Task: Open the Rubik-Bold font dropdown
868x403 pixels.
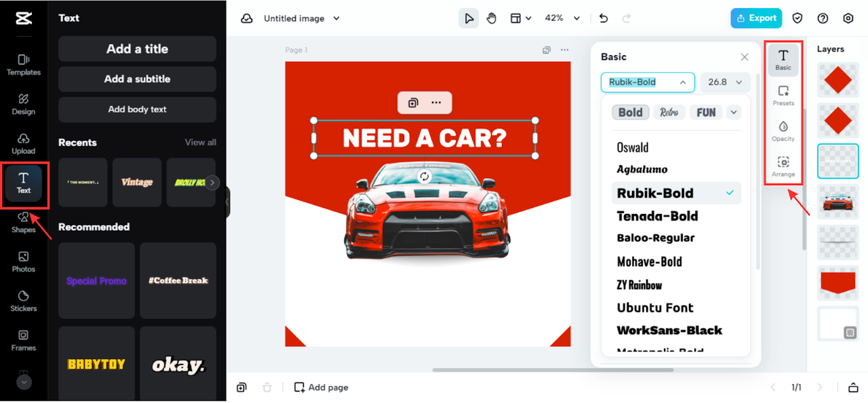Action: point(648,82)
